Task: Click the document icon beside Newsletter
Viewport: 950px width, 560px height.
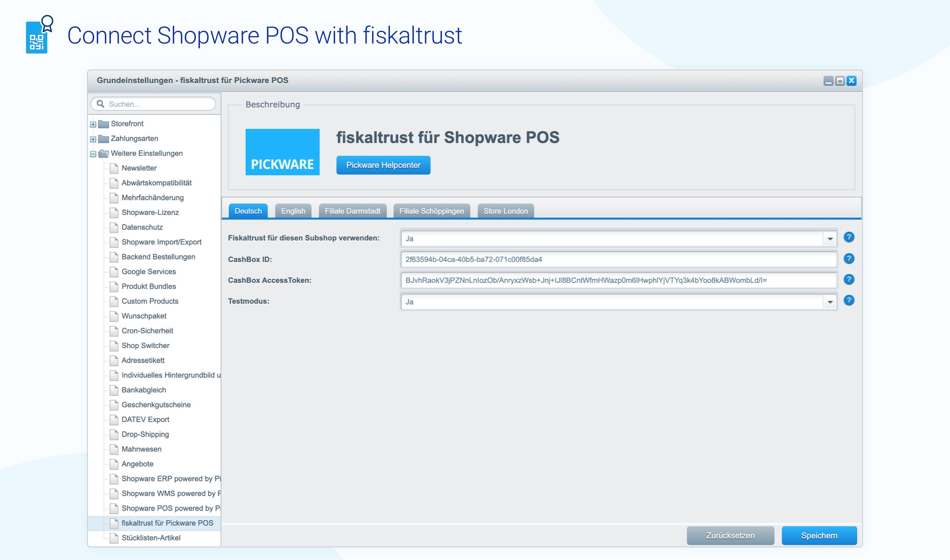Action: coord(114,168)
